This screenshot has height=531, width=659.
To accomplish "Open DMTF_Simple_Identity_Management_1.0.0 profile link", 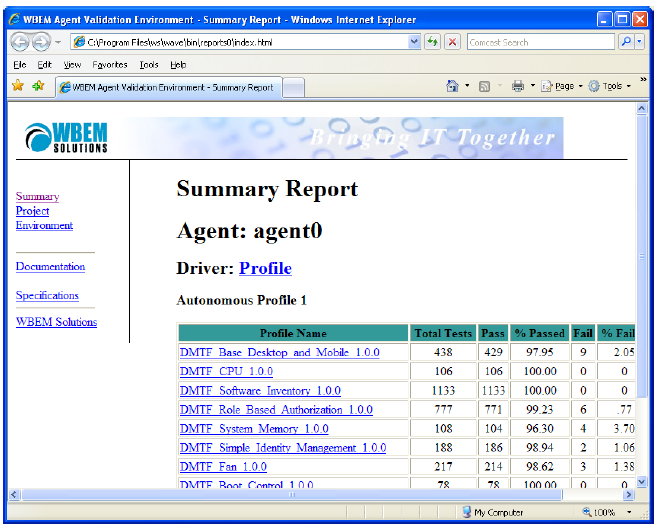I will tap(283, 448).
